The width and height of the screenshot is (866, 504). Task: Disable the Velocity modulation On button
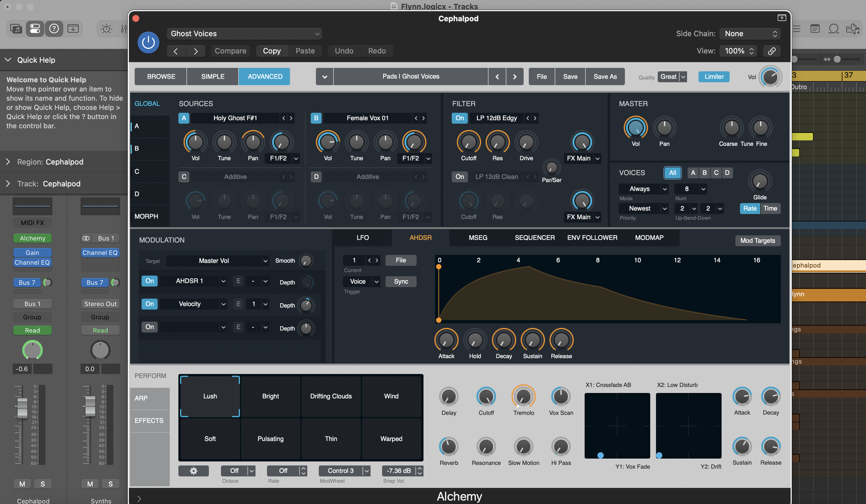[149, 304]
